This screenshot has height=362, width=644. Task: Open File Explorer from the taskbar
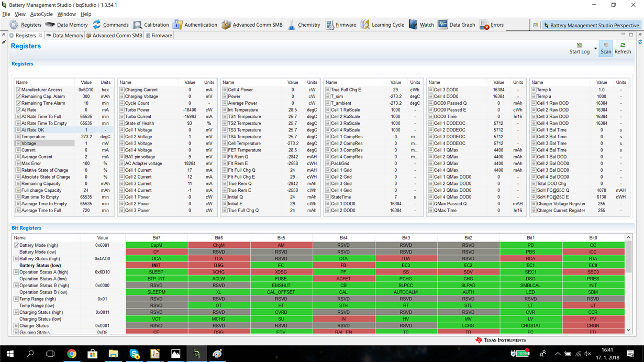tap(113, 354)
